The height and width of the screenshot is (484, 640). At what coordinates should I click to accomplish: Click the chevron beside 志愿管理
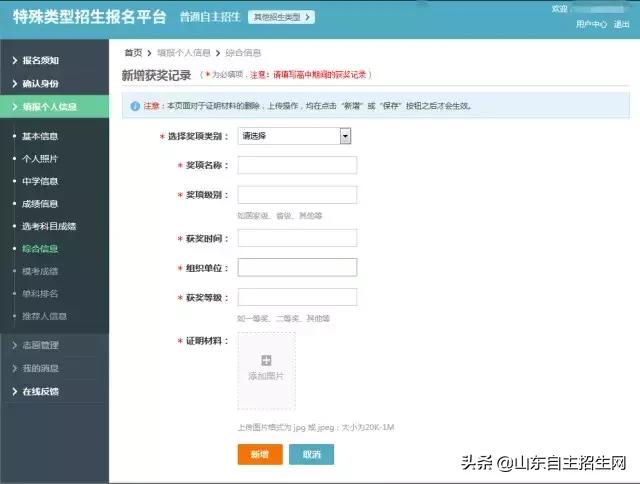(x=15, y=345)
